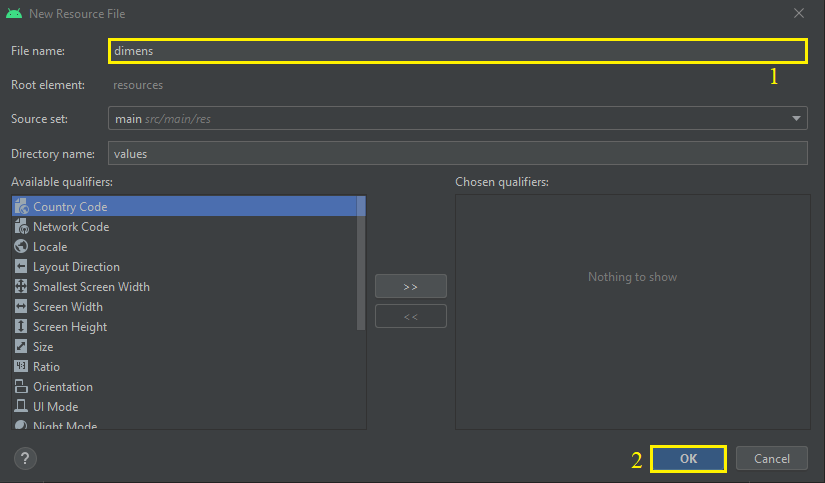Viewport: 825px width, 483px height.
Task: Click the Android logo in title bar
Action: [14, 14]
